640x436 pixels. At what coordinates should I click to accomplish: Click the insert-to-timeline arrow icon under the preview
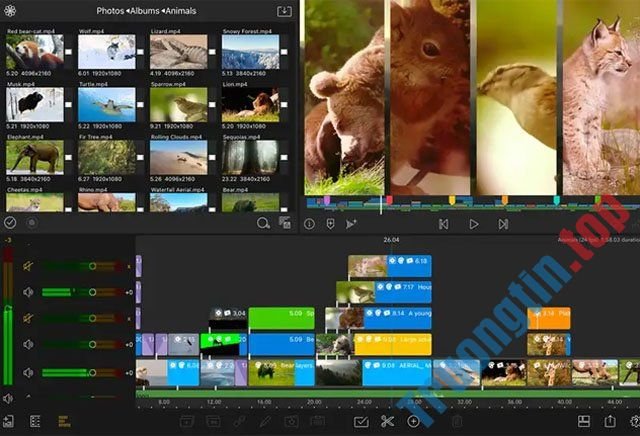pyautogui.click(x=351, y=224)
